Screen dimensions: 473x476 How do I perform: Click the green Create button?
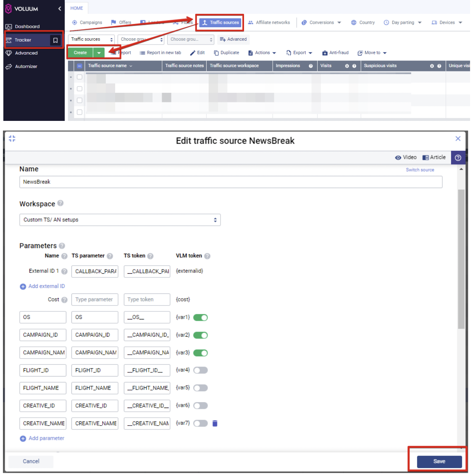[80, 53]
